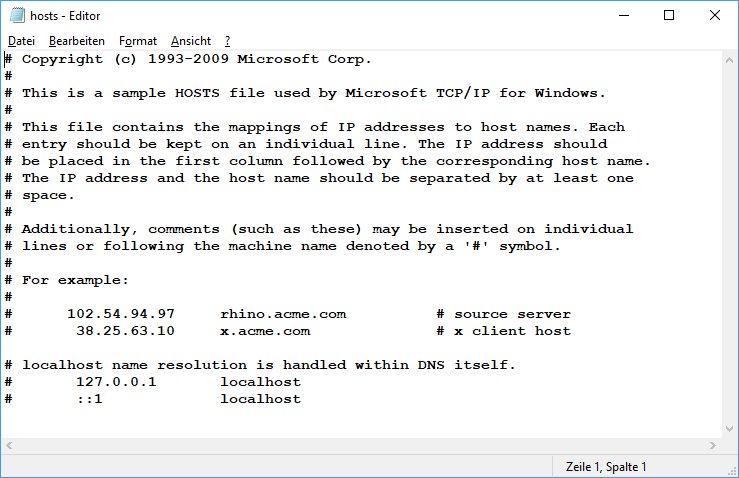Screen dimensions: 739x478
Task: Open the Datei menu
Action: [21, 41]
